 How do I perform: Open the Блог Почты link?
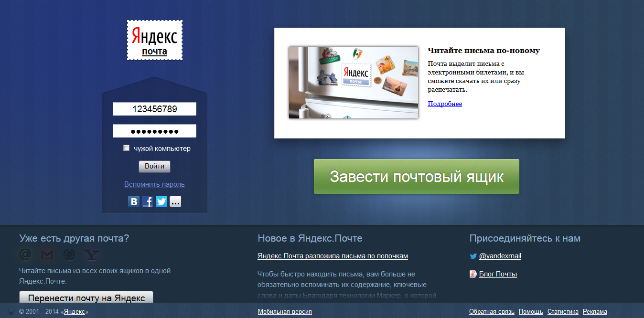[x=498, y=274]
